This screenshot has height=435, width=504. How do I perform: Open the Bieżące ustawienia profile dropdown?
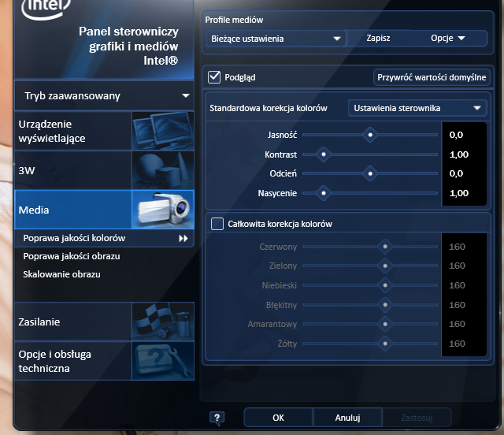coord(276,39)
